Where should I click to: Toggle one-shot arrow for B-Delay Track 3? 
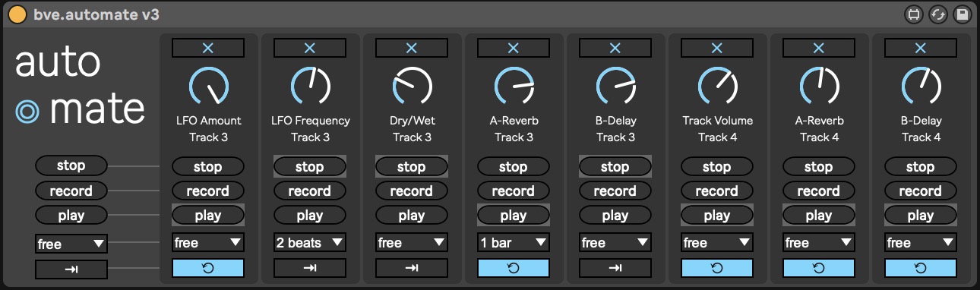click(x=615, y=268)
